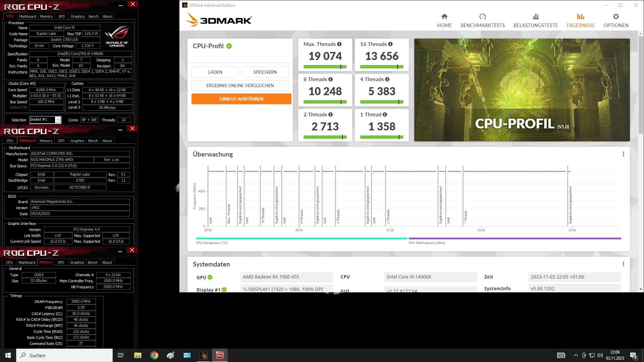
Task: Click ERGEBNIS ONLINE VERGLEICHEN button
Action: pyautogui.click(x=240, y=85)
